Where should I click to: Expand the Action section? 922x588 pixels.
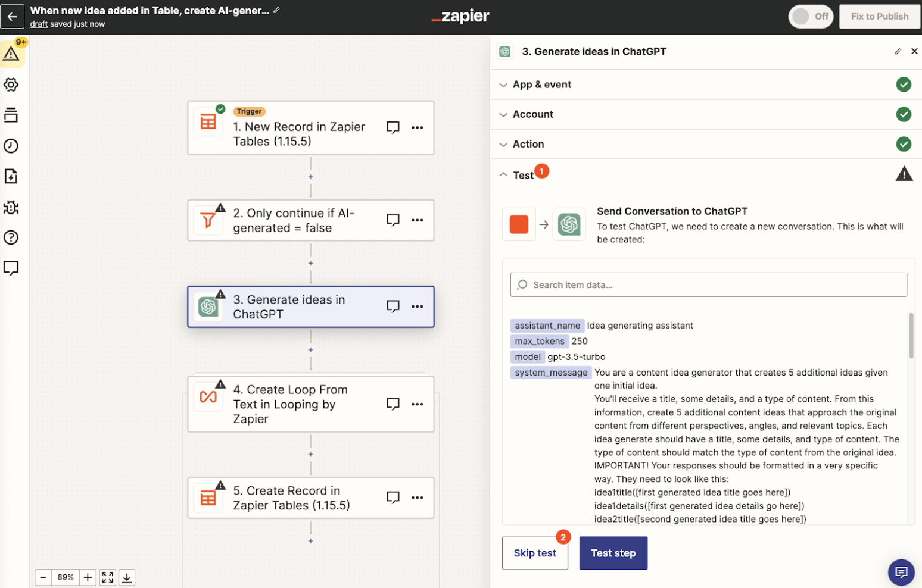click(x=503, y=144)
